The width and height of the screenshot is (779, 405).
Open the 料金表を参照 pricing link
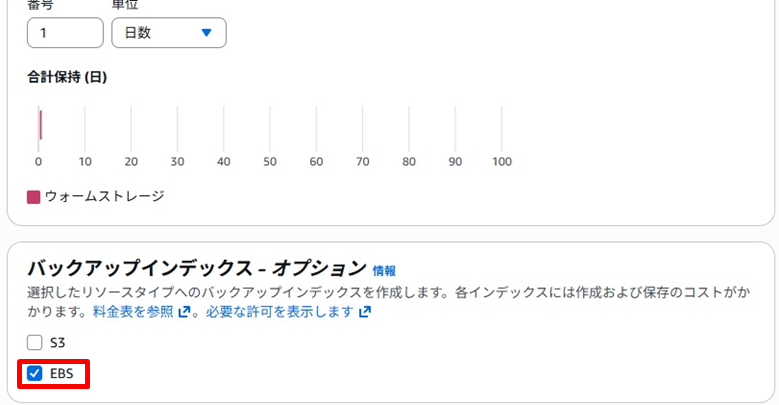(133, 312)
